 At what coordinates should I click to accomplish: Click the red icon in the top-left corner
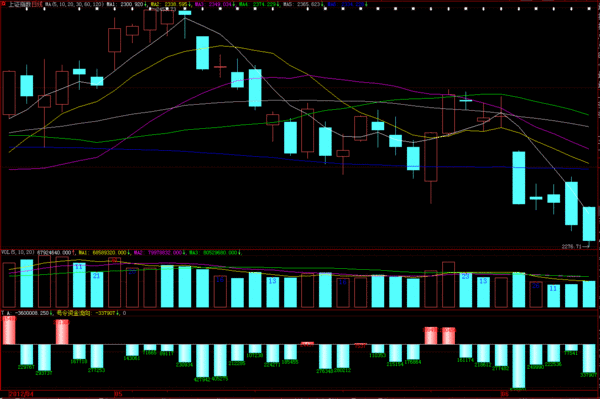pyautogui.click(x=4, y=4)
